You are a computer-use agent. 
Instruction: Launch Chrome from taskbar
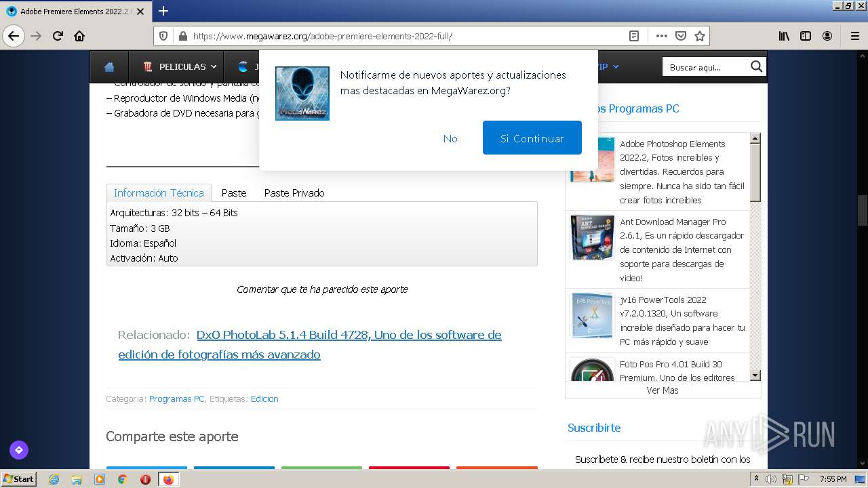tap(123, 479)
